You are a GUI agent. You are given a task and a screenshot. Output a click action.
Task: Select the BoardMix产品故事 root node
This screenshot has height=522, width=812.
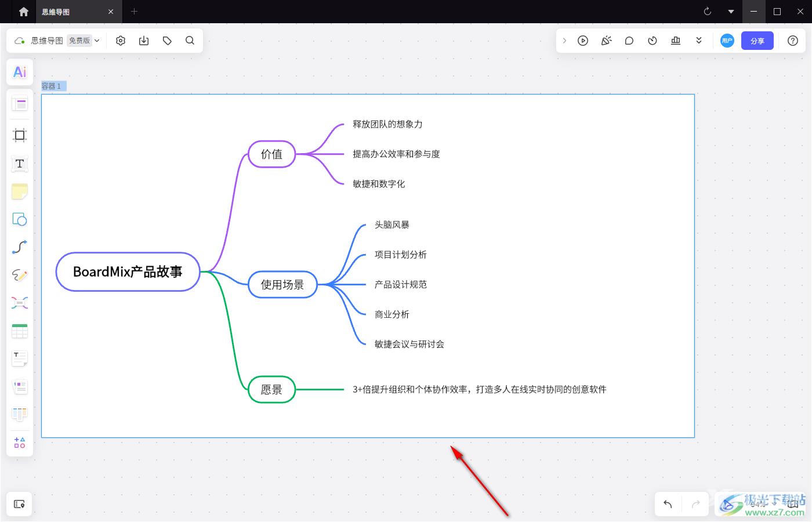[128, 271]
